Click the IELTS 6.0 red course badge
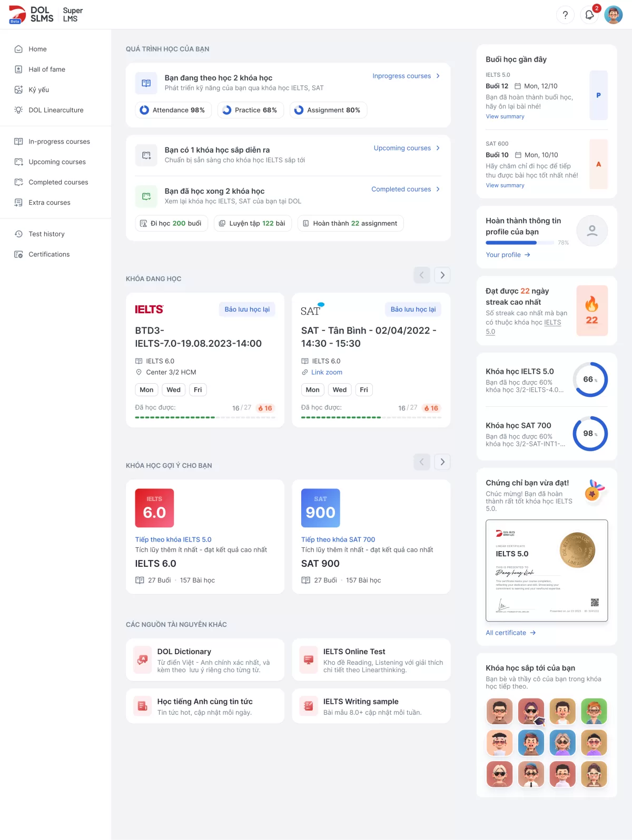This screenshot has height=840, width=632. (x=154, y=508)
